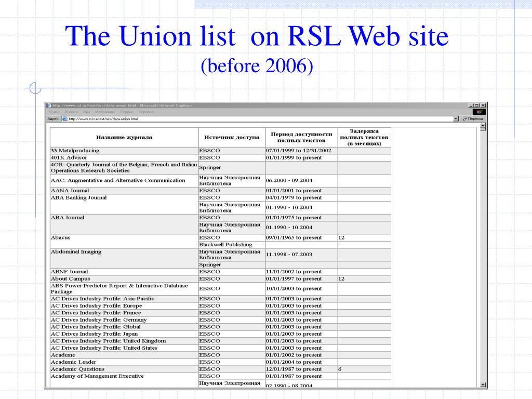Click the Blackwell Publishing cell
Screen dimensions: 532x399
225,244
